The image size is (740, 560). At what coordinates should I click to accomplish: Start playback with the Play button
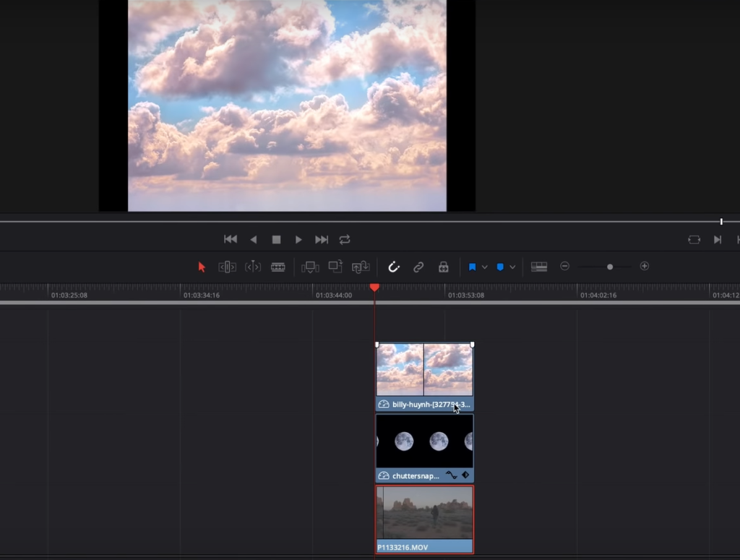coord(298,240)
